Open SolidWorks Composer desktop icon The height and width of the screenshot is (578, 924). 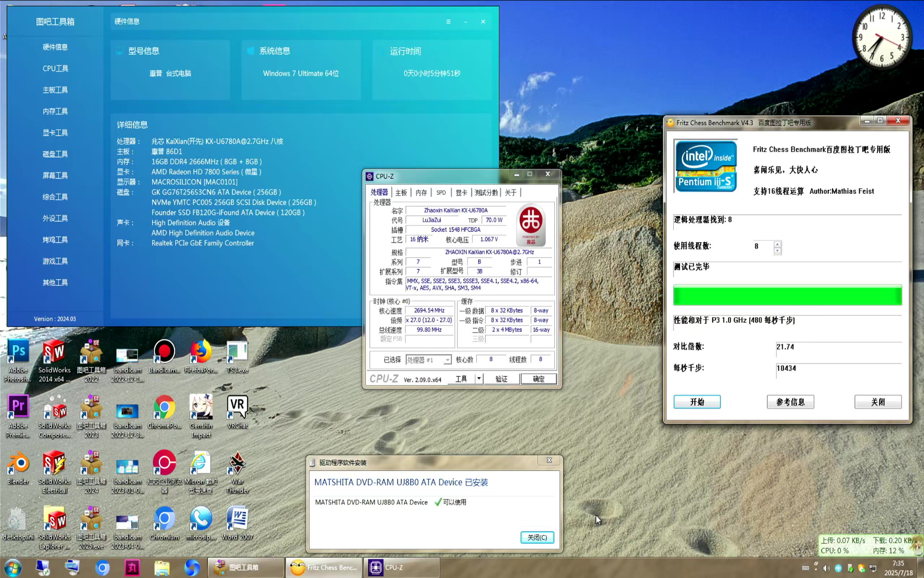[x=55, y=416]
